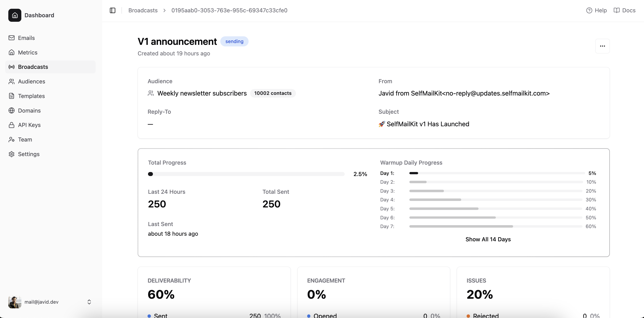Click the Day 4 warmup progress bar
644x318 pixels.
pyautogui.click(x=496, y=200)
